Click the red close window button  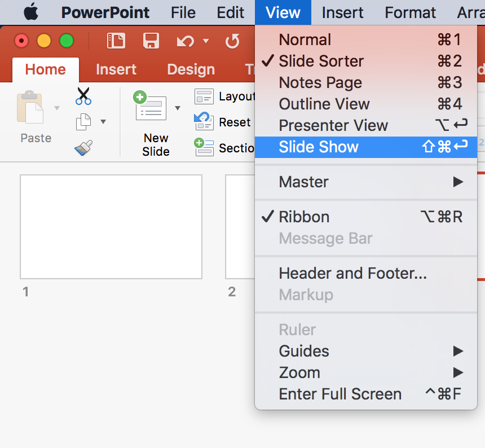click(21, 41)
